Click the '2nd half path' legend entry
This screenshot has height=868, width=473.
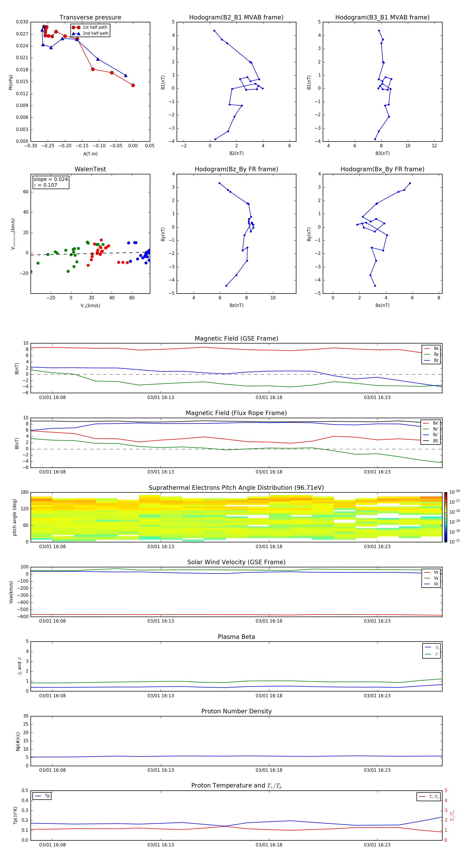point(90,33)
